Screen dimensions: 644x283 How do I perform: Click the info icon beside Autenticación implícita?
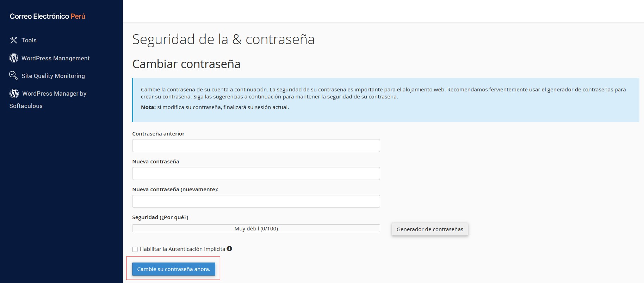(x=229, y=249)
